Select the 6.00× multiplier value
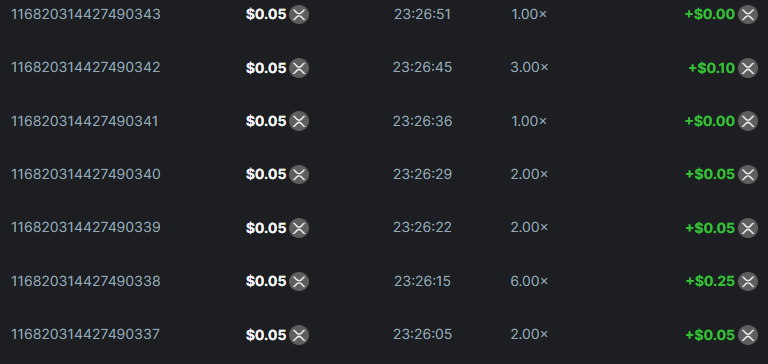The height and width of the screenshot is (364, 768). (x=529, y=281)
